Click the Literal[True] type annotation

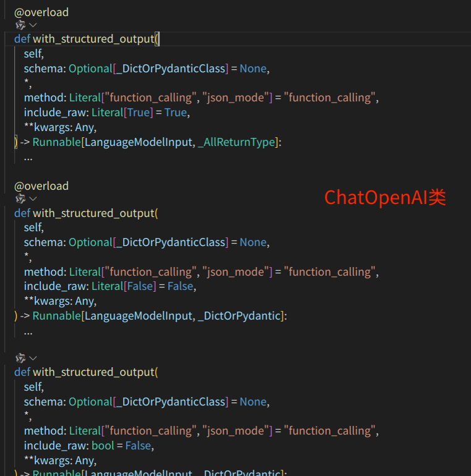pyautogui.click(x=122, y=113)
